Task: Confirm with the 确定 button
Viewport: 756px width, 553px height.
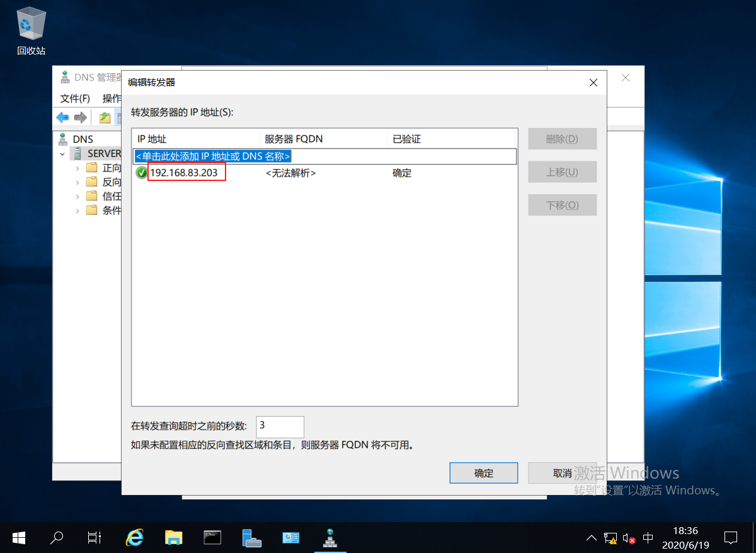Action: tap(483, 473)
